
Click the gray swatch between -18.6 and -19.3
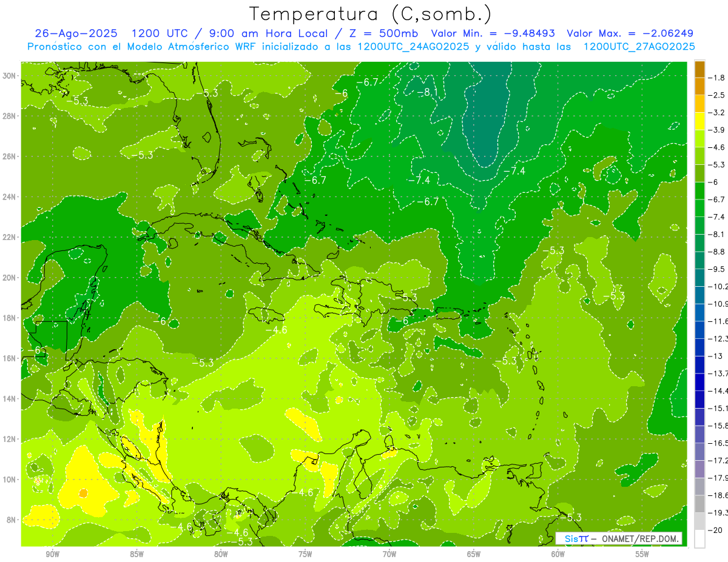699,504
